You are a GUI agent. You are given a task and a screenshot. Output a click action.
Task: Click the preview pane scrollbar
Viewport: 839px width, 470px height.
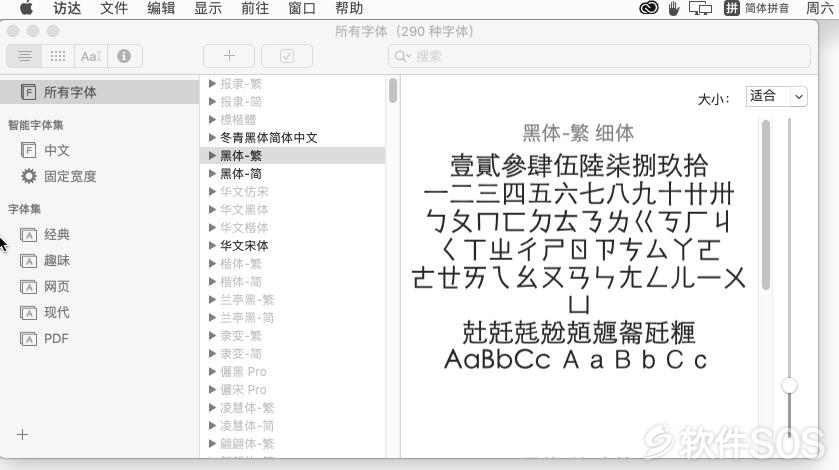point(766,205)
